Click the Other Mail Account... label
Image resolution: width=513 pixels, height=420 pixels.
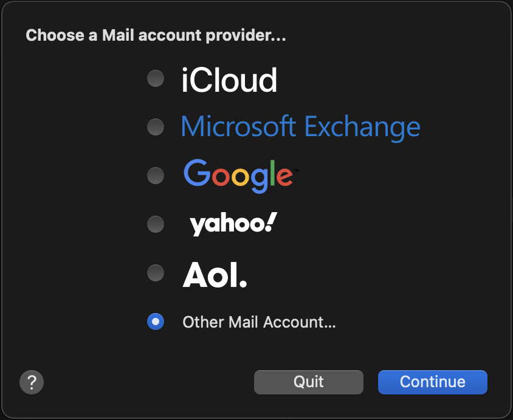(x=259, y=322)
